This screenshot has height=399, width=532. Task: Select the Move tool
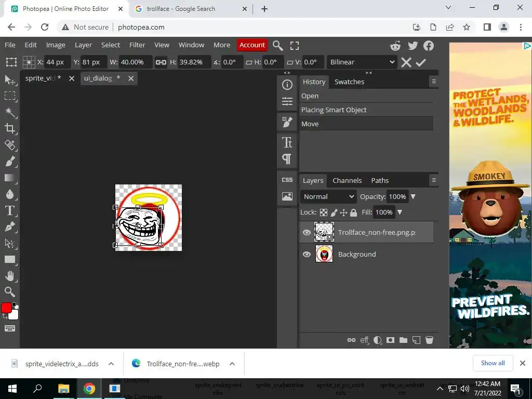10,79
